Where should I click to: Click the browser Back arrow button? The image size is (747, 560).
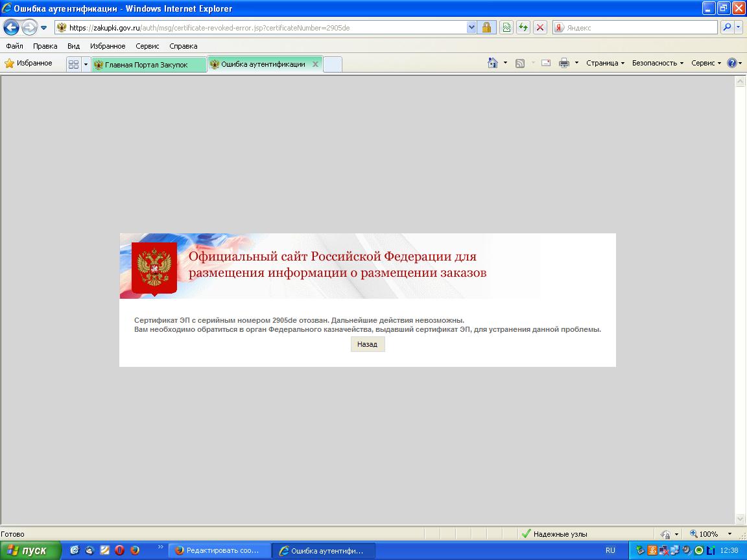11,27
